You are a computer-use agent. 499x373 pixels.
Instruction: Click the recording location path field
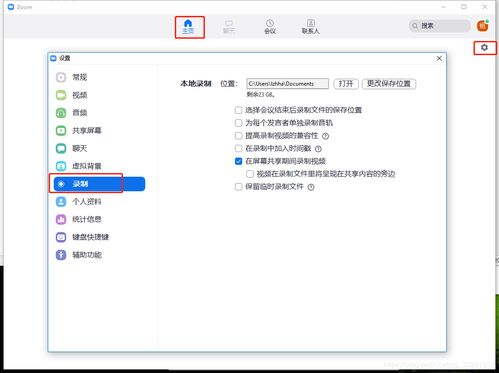click(x=287, y=84)
